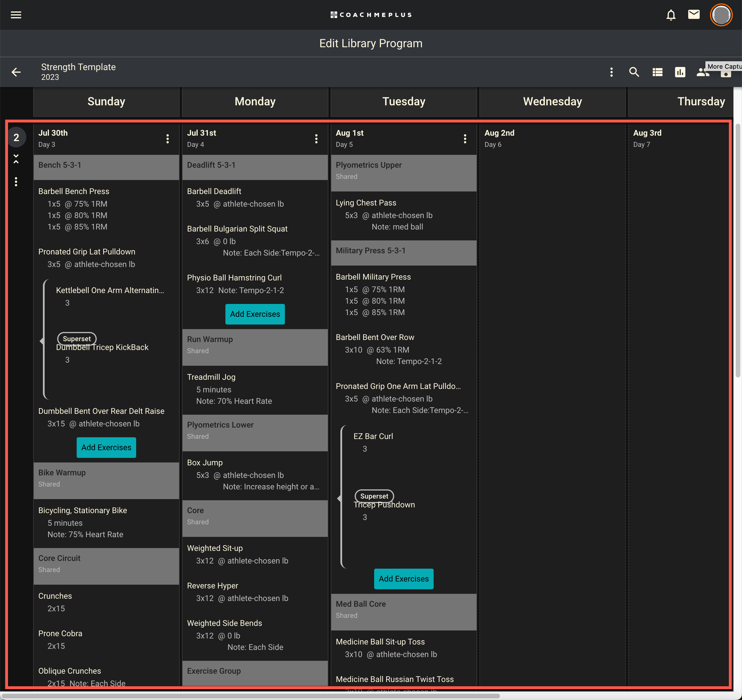Select the Tricep Pushdown exercise

point(384,505)
